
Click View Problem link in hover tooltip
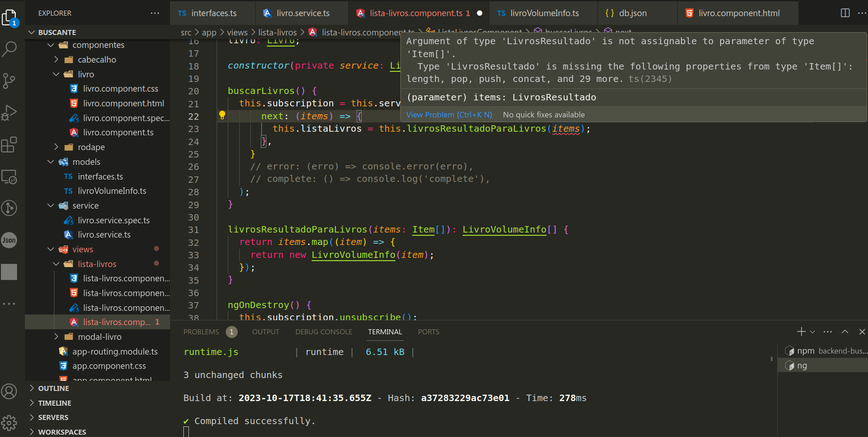point(449,115)
